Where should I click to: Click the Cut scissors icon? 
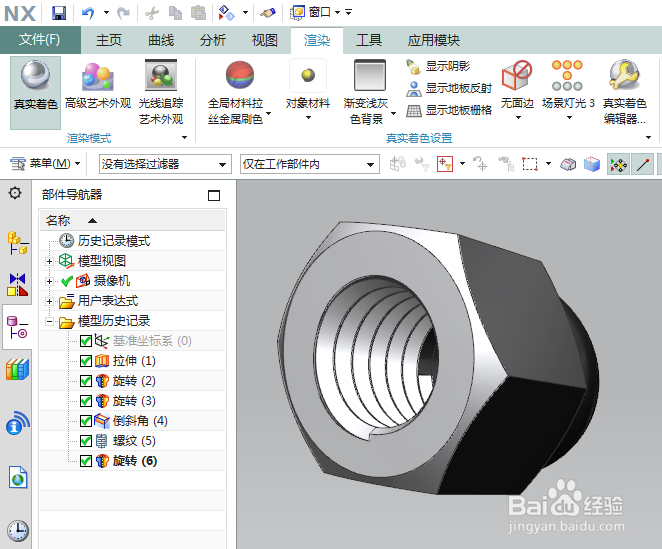152,13
